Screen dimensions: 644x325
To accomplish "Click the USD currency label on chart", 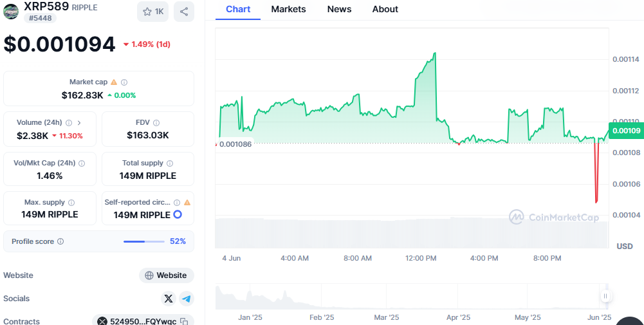I will point(625,246).
